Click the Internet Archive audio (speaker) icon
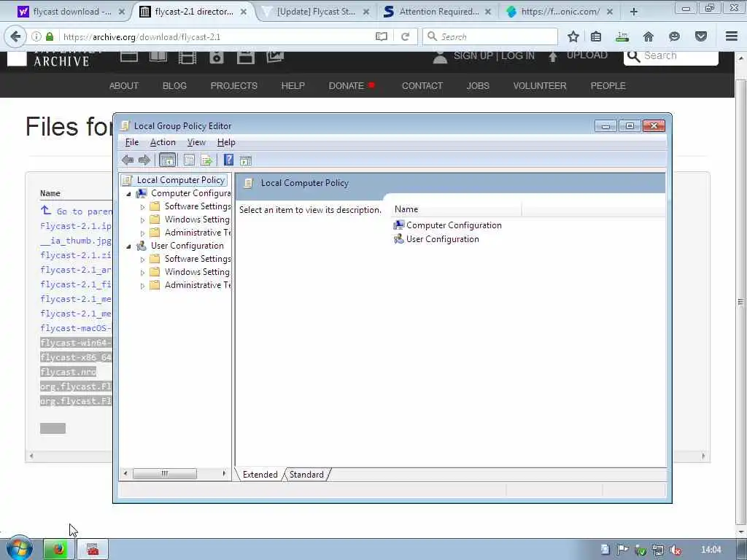 click(x=216, y=58)
